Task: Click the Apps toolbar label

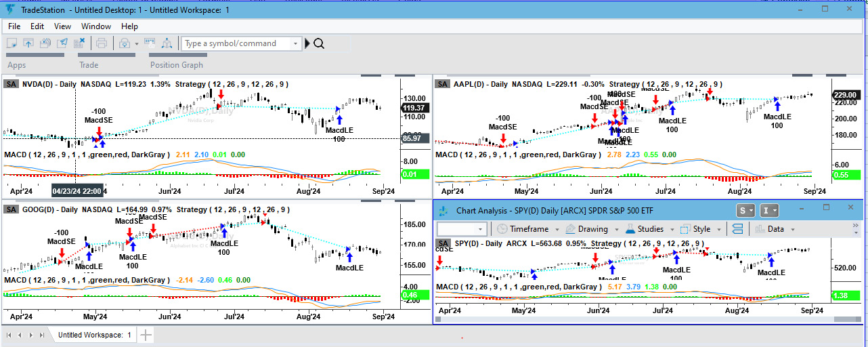Action: click(16, 65)
